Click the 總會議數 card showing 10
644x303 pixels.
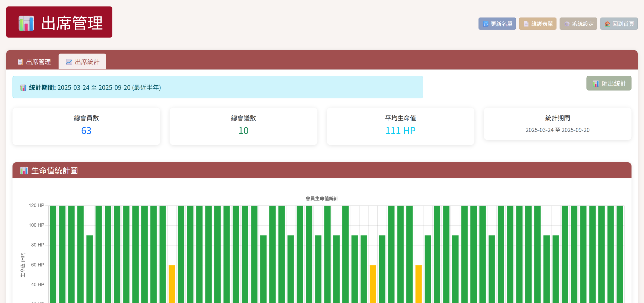click(x=243, y=126)
